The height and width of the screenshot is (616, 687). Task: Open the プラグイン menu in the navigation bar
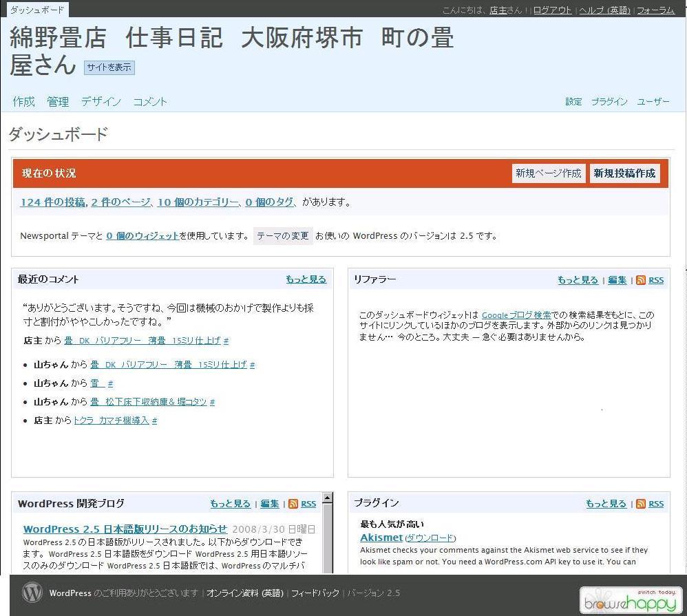click(609, 102)
